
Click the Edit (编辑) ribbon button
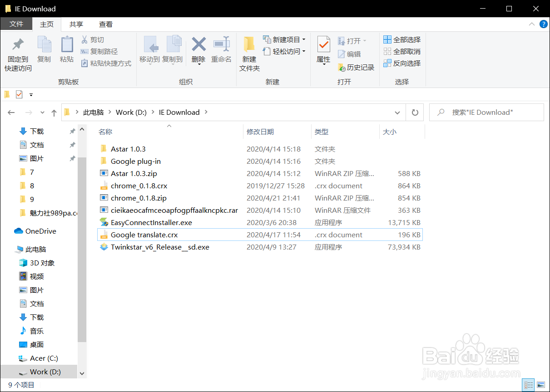tap(349, 54)
